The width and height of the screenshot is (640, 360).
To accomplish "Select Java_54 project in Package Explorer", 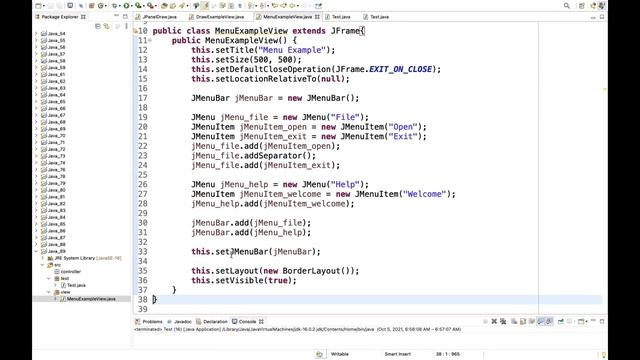I will pos(56,33).
